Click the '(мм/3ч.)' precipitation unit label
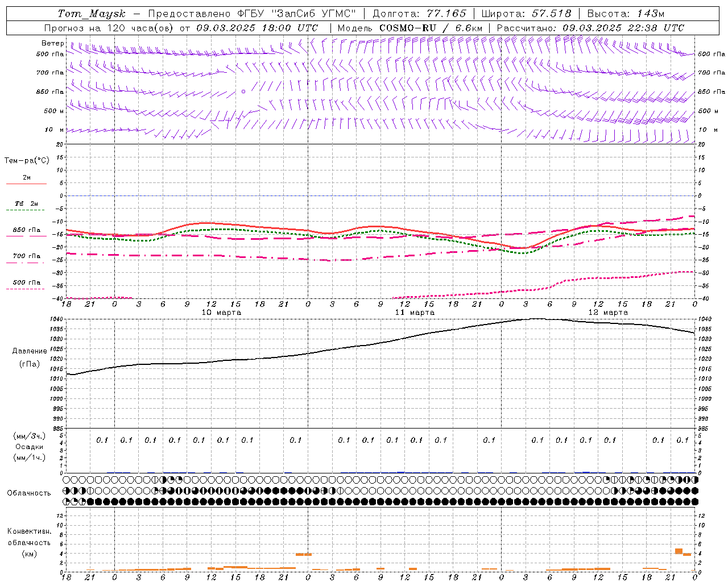This screenshot has height=582, width=728. click(30, 436)
